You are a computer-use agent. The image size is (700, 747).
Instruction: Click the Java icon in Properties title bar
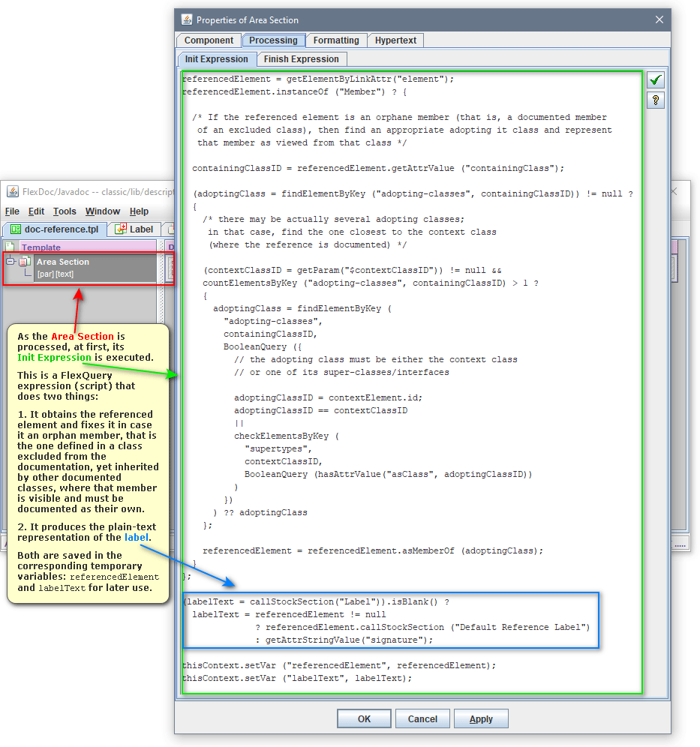185,19
